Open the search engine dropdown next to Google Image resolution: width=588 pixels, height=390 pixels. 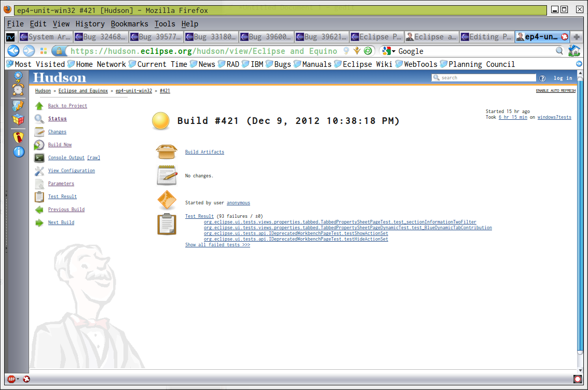[394, 51]
